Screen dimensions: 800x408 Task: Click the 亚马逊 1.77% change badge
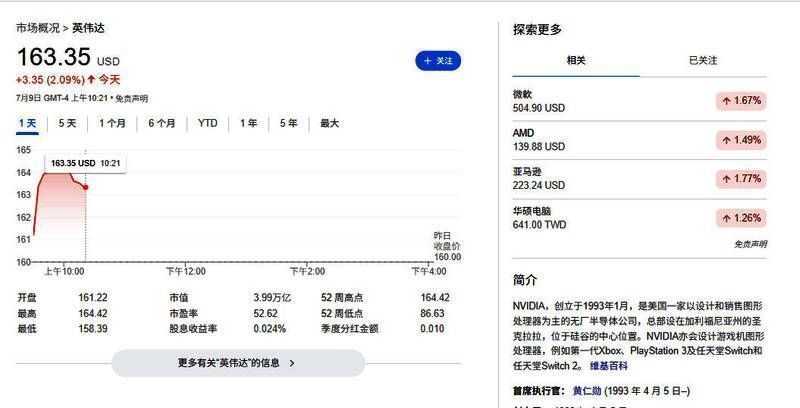click(740, 179)
